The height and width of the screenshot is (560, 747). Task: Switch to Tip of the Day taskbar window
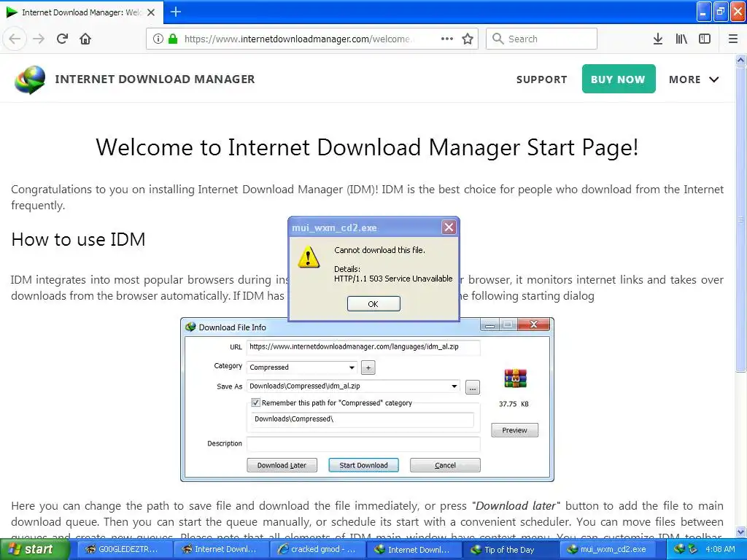point(510,549)
